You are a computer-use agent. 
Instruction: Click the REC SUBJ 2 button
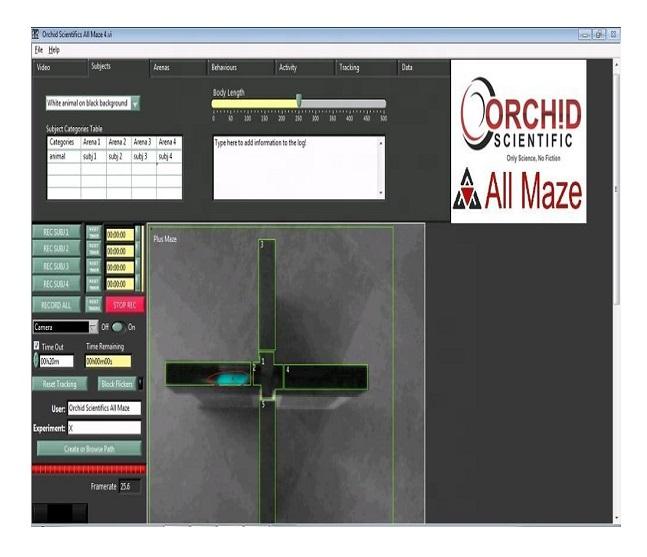coord(57,249)
